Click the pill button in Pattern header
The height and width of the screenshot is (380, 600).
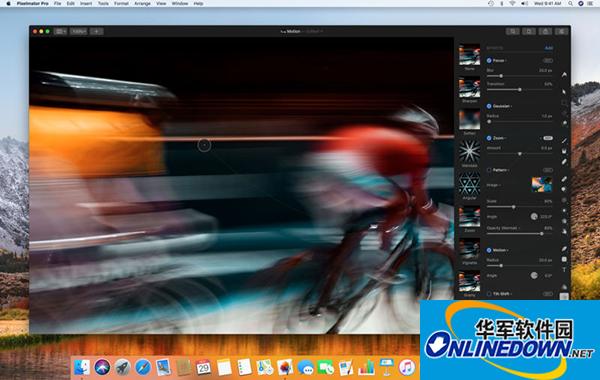pyautogui.click(x=548, y=170)
